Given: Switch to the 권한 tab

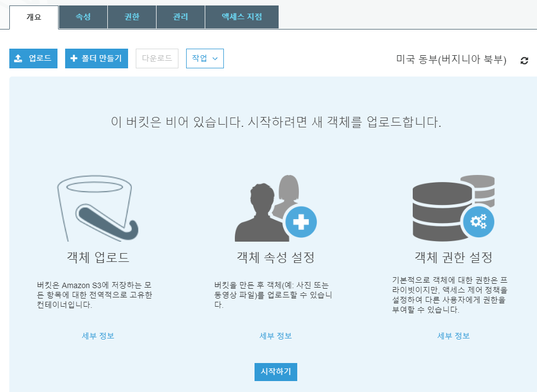Looking at the screenshot, I should (132, 17).
